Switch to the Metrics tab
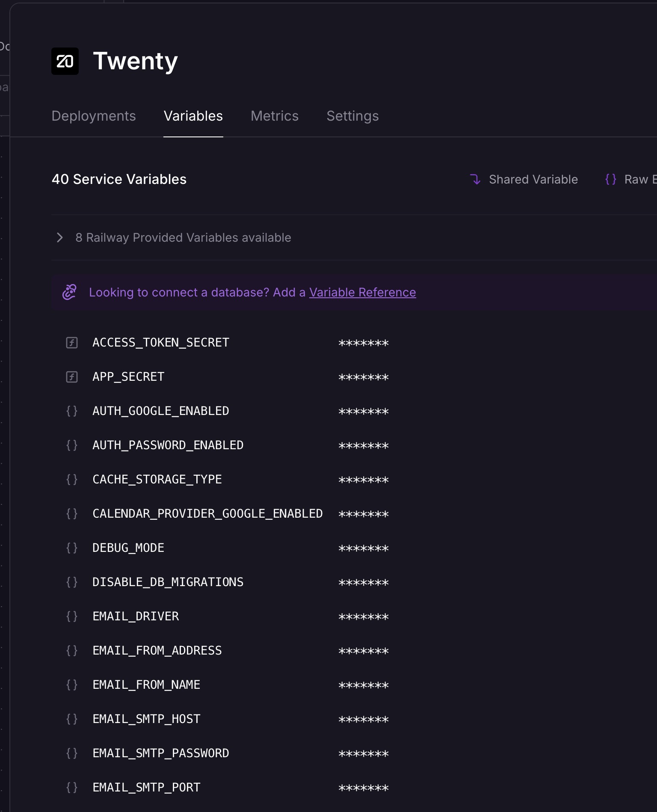 click(x=275, y=116)
